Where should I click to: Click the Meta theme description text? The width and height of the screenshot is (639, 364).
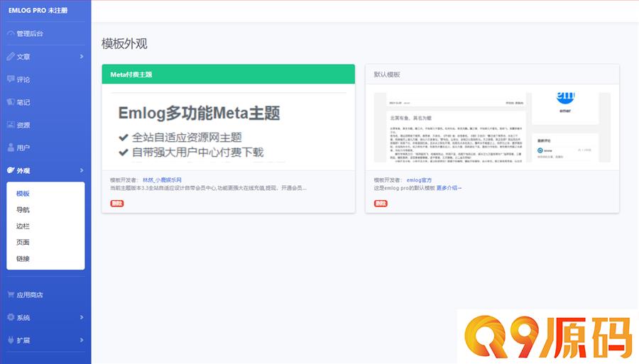(208, 188)
